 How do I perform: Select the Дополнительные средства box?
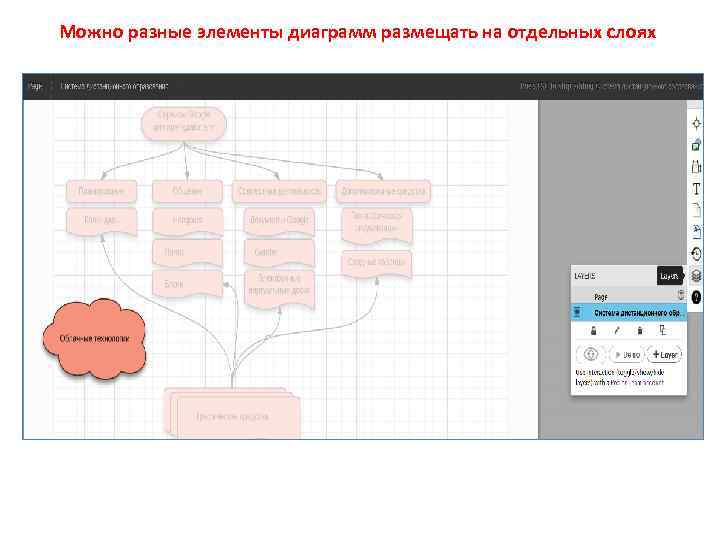click(383, 191)
